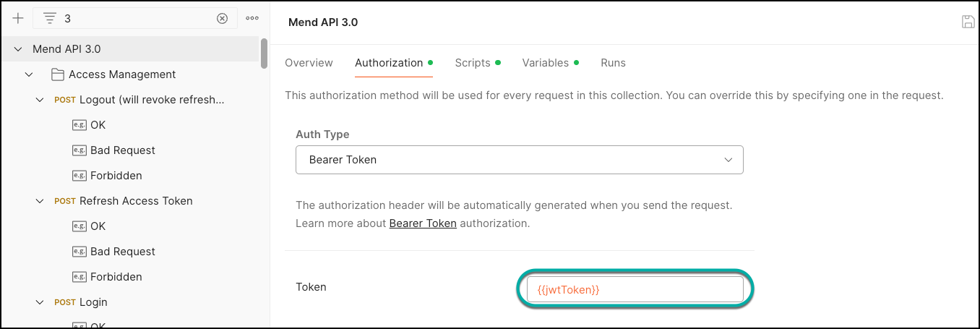
Task: Open the Variables tab
Action: pos(545,63)
